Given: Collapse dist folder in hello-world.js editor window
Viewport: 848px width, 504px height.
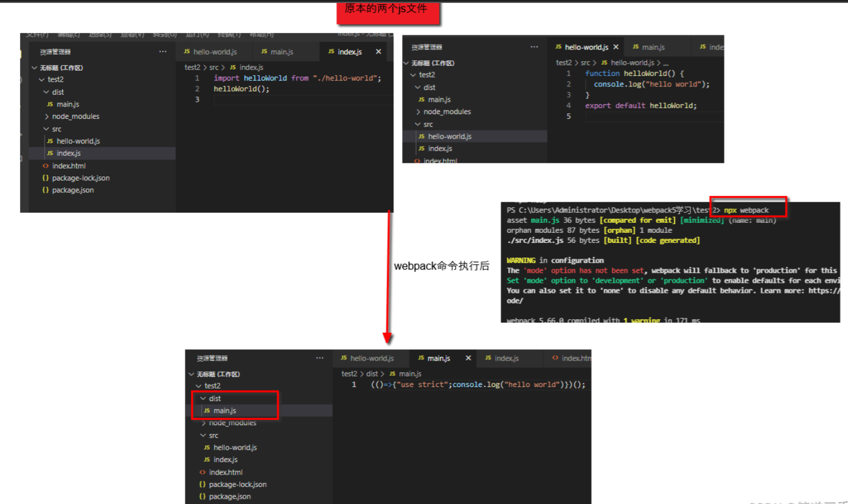Looking at the screenshot, I should click(418, 87).
